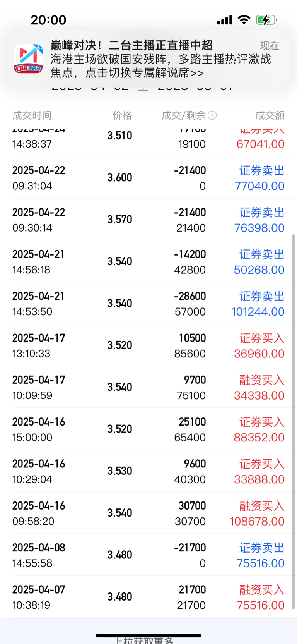Select the 2025-04-16 15:00:00 trade row
This screenshot has width=297, height=644.
148,429
